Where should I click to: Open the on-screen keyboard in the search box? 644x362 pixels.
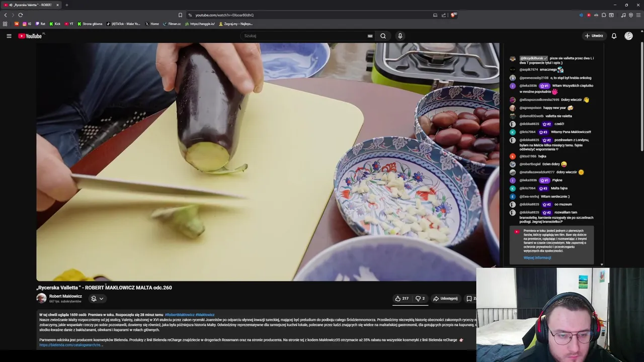click(x=370, y=36)
